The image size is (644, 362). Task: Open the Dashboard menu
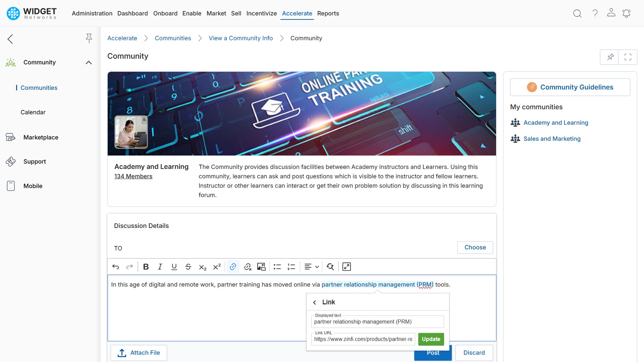coord(132,13)
